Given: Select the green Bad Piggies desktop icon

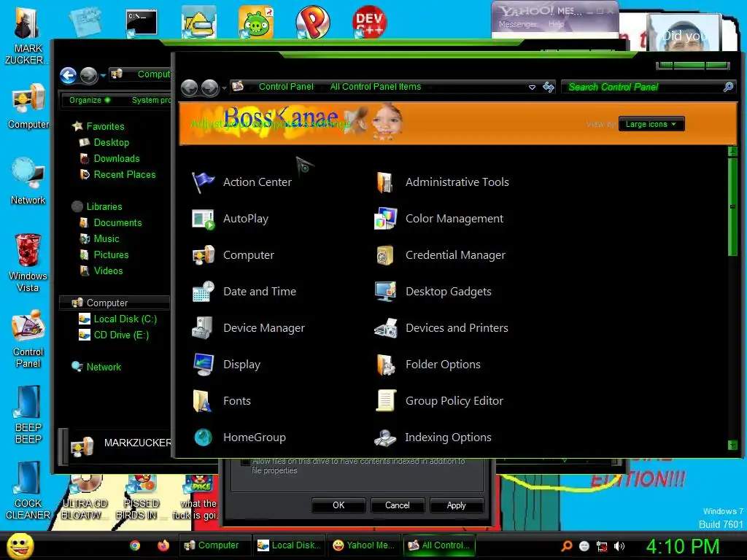Looking at the screenshot, I should (x=256, y=22).
